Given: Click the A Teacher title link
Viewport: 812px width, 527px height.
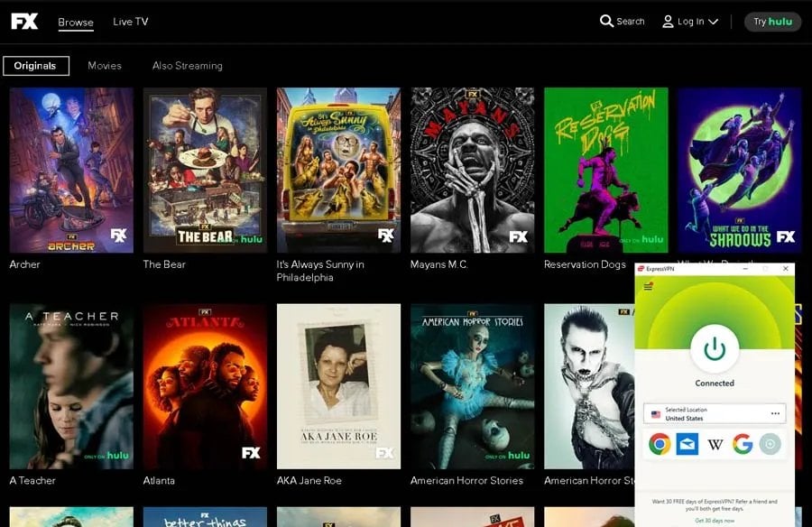Looking at the screenshot, I should pos(32,480).
